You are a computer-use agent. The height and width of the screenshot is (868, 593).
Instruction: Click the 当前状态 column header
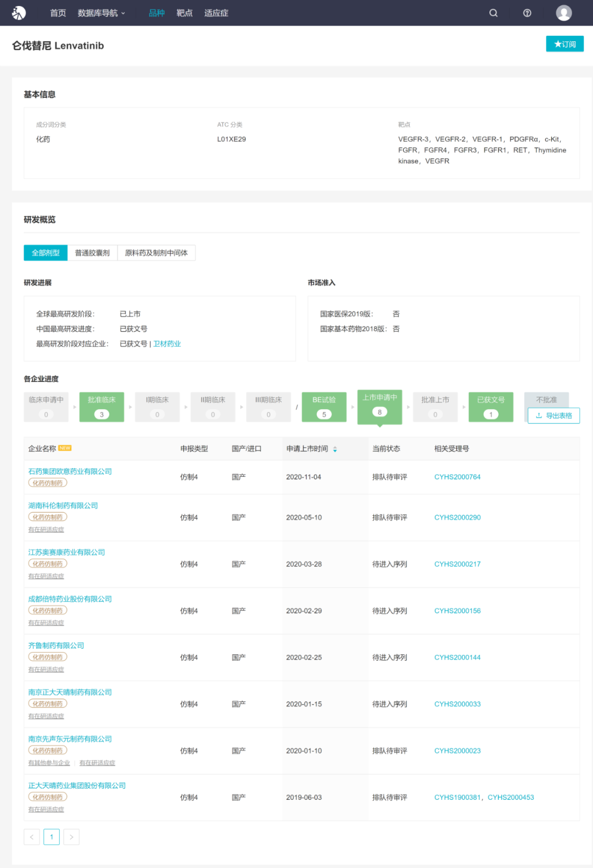point(386,449)
